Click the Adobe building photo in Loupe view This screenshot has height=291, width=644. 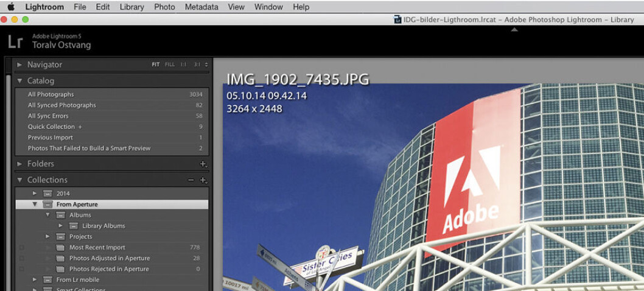pyautogui.click(x=433, y=187)
